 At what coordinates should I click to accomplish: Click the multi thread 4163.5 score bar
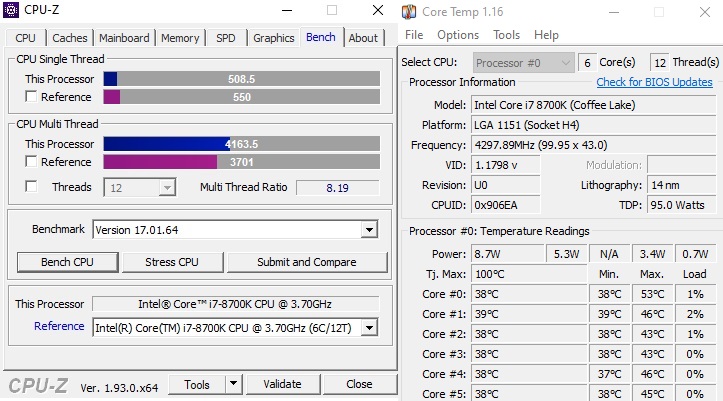[242, 144]
